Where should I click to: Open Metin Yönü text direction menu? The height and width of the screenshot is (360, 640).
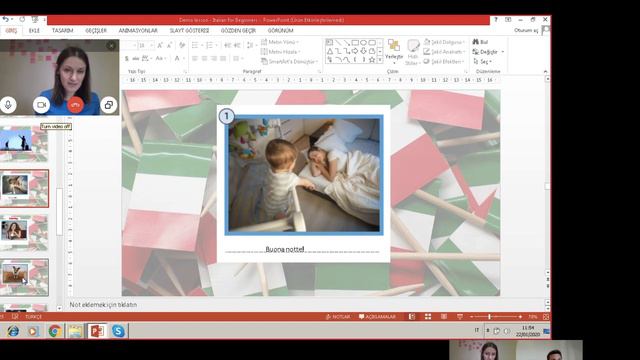pyautogui.click(x=280, y=42)
